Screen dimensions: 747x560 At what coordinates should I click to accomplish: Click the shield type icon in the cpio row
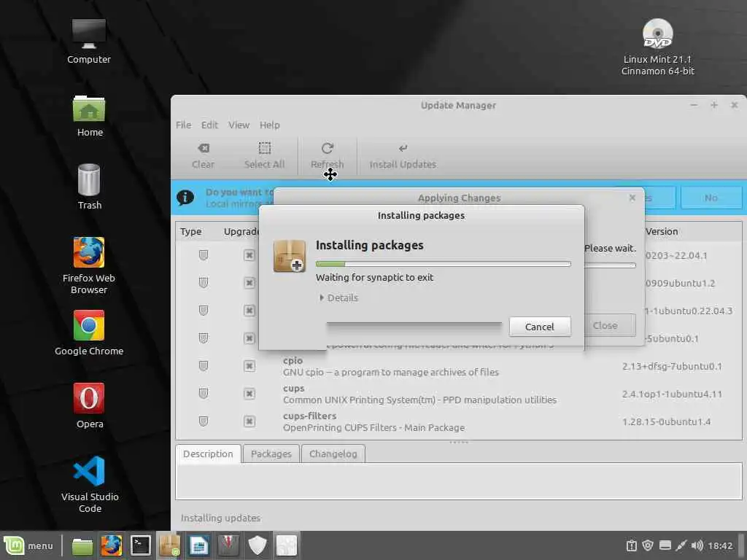pos(204,366)
